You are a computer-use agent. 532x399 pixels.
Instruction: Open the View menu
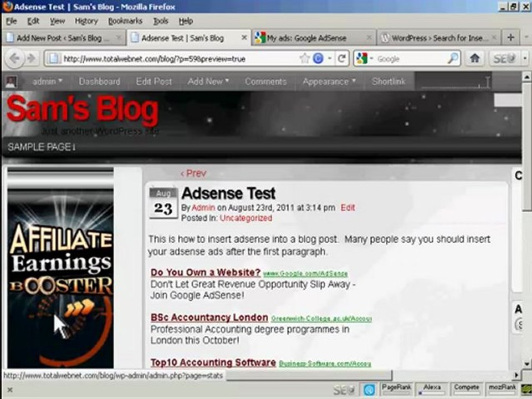[x=57, y=21]
